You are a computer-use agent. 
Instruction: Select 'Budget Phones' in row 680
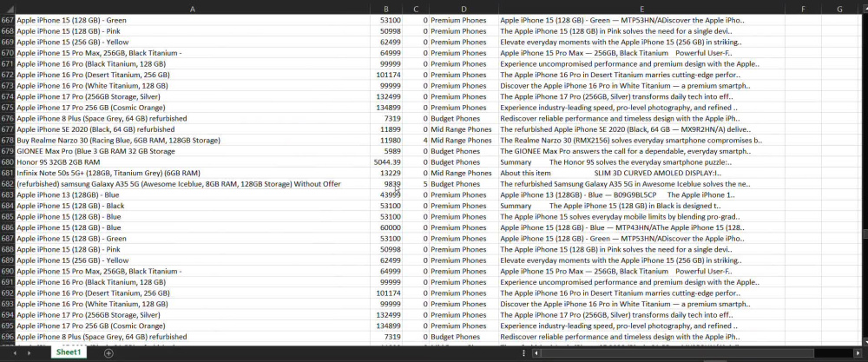[464, 162]
